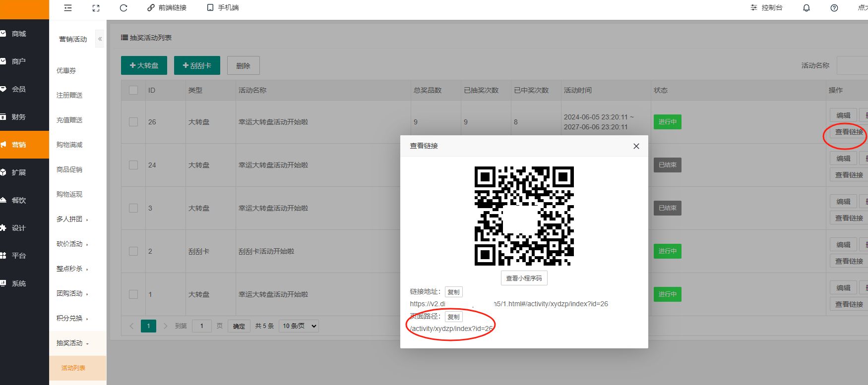Open 优惠券 in marketing menu
Image resolution: width=868 pixels, height=385 pixels.
pos(66,70)
